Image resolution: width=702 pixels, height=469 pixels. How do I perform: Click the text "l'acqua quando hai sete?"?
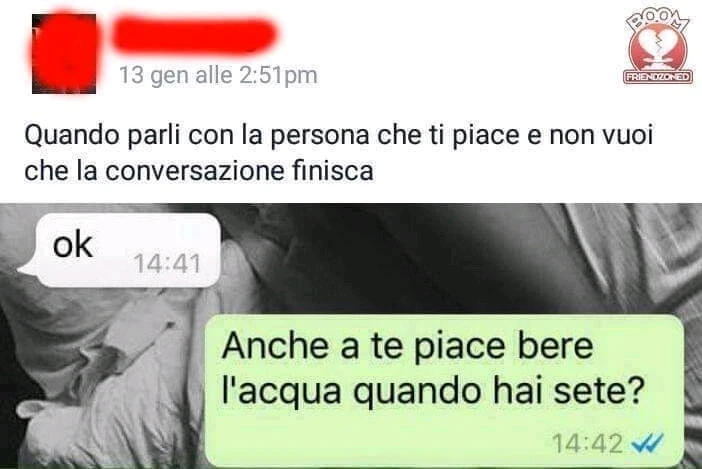[432, 391]
